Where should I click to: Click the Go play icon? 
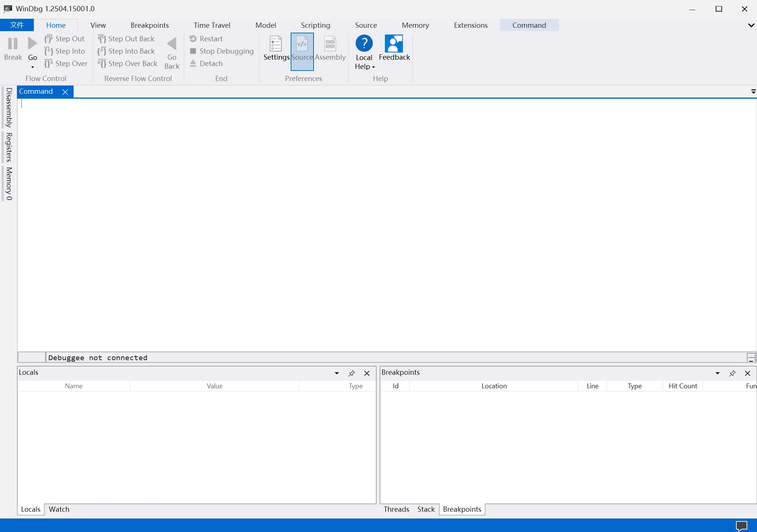[x=33, y=44]
